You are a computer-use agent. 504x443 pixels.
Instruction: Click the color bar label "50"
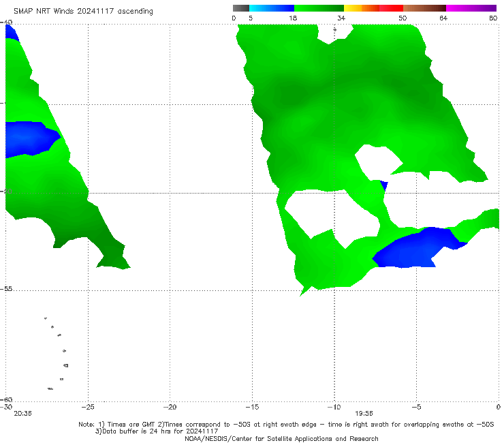(403, 18)
